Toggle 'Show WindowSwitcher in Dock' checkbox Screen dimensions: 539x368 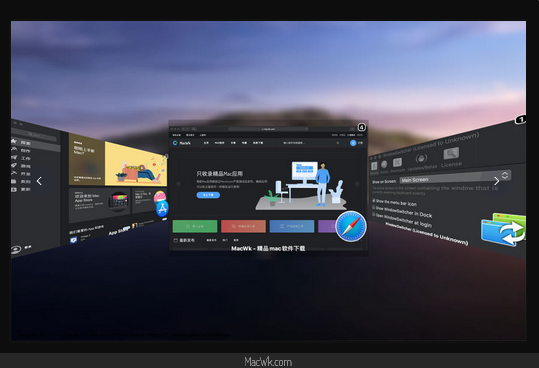[x=374, y=208]
